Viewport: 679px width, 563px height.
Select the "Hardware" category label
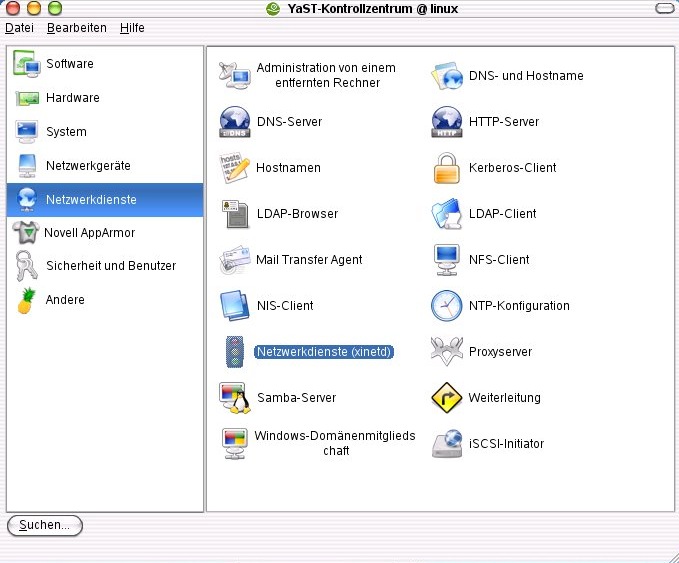[73, 98]
